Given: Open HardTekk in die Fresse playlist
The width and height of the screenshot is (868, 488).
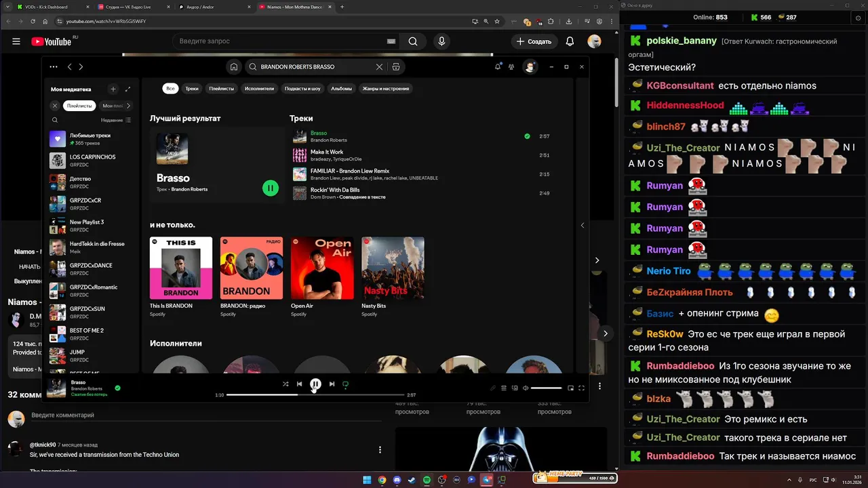Looking at the screenshot, I should 91,247.
